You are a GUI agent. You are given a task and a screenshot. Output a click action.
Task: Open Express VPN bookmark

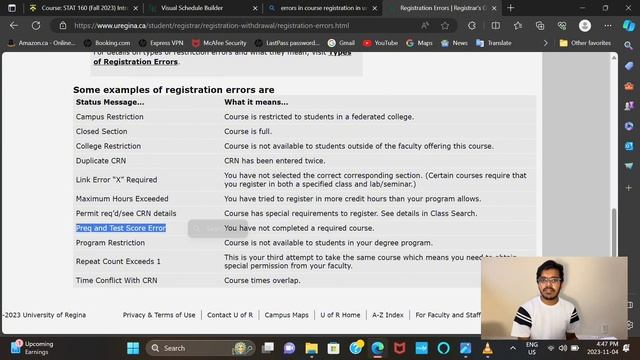161,43
